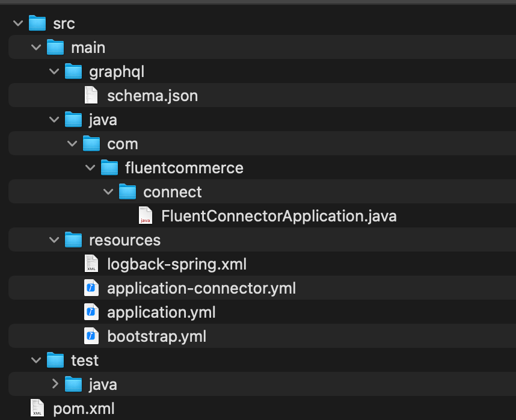Image resolution: width=516 pixels, height=420 pixels.
Task: Click the pom.xml file icon
Action: [37, 408]
